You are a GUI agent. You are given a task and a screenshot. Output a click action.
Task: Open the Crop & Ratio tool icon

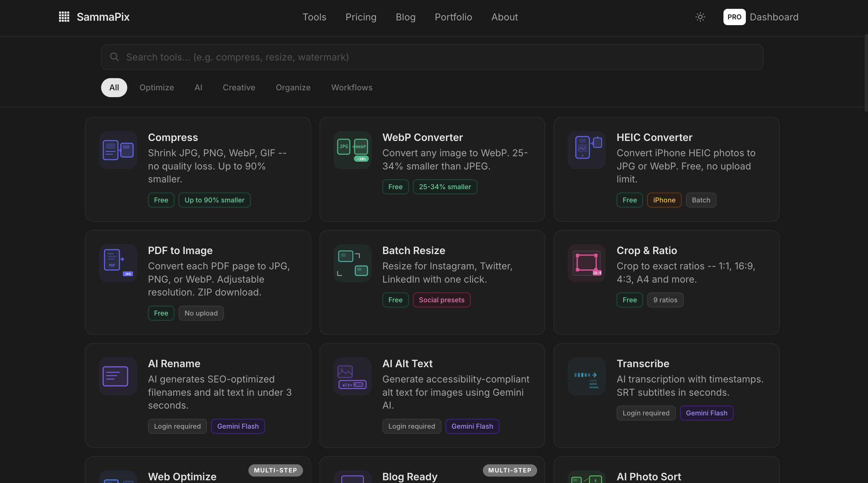click(x=587, y=263)
